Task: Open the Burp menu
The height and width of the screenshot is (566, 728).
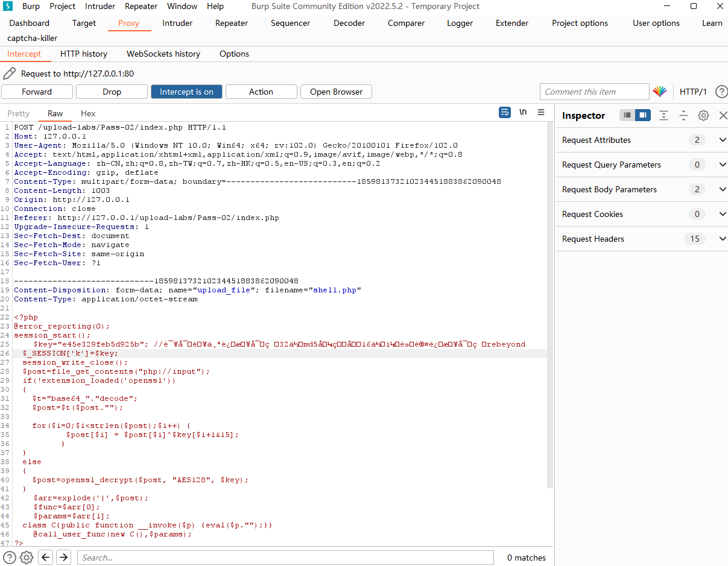Action: click(x=31, y=6)
